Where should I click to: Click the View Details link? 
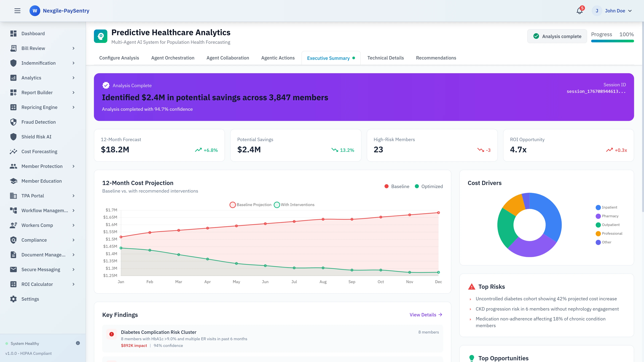click(x=425, y=315)
